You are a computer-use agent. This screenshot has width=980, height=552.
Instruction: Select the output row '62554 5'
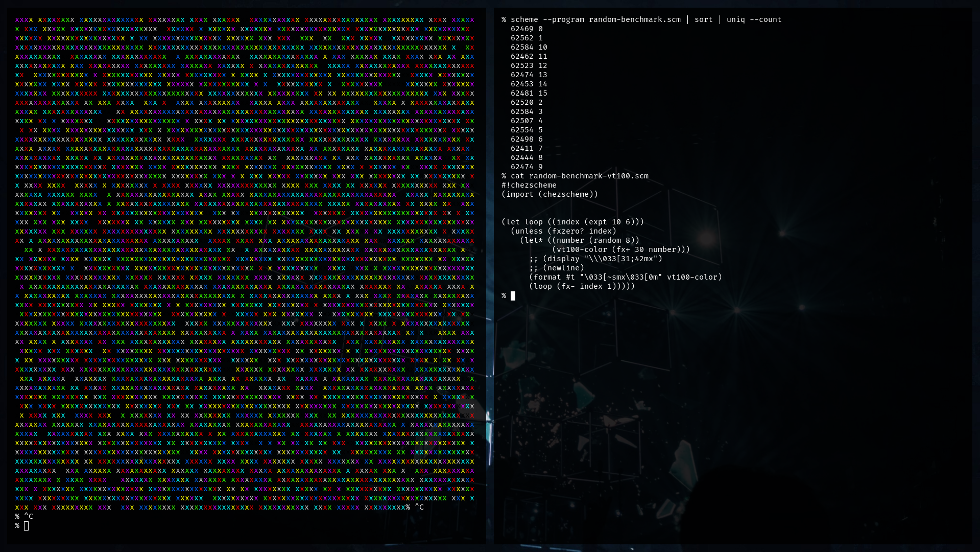(527, 130)
